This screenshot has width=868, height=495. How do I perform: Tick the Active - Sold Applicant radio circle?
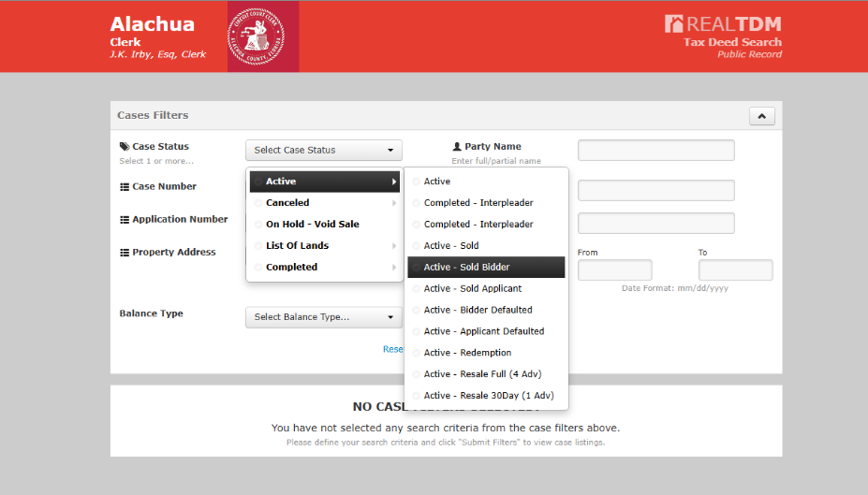(x=417, y=289)
